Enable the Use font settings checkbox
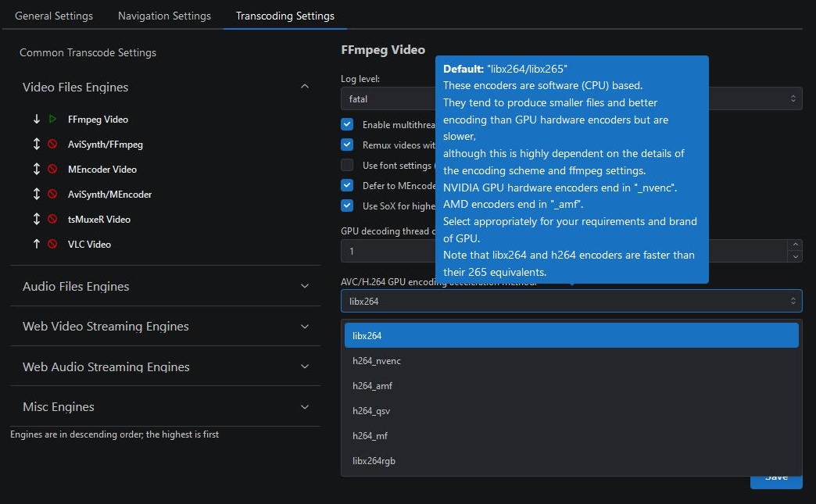Image resolution: width=816 pixels, height=504 pixels. 347,165
